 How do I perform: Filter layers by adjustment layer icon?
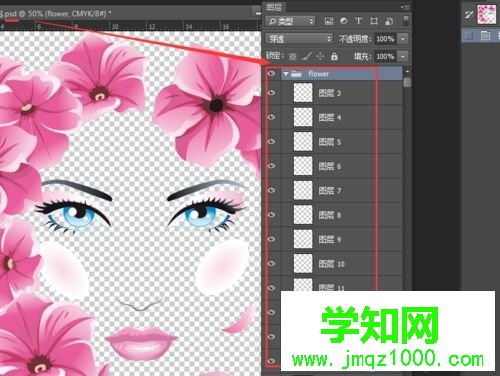[x=344, y=21]
